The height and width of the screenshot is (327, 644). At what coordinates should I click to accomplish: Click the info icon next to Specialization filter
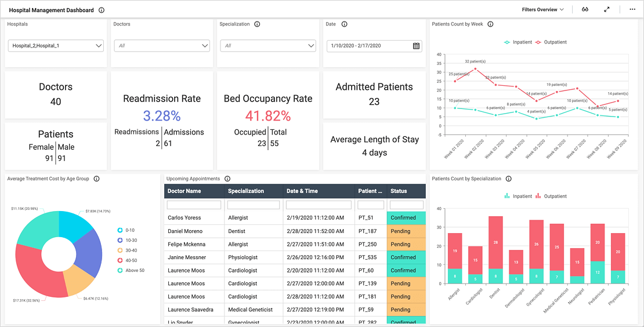coord(257,24)
